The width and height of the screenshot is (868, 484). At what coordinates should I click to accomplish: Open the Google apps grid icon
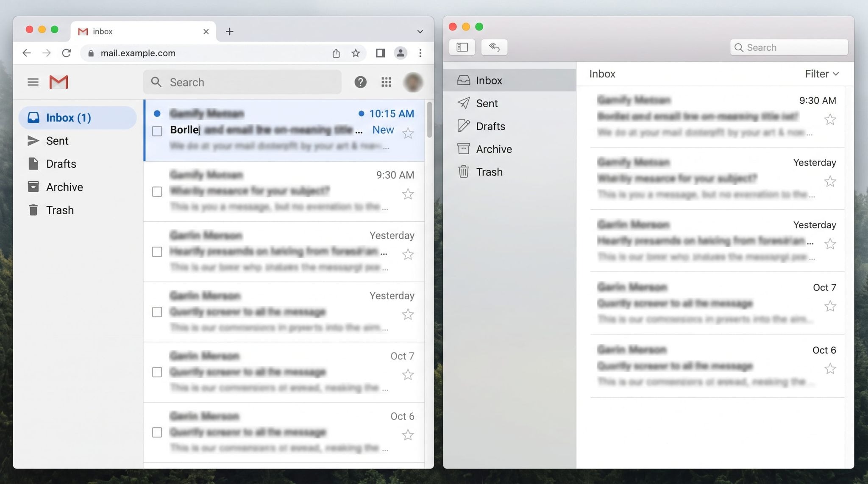(386, 82)
